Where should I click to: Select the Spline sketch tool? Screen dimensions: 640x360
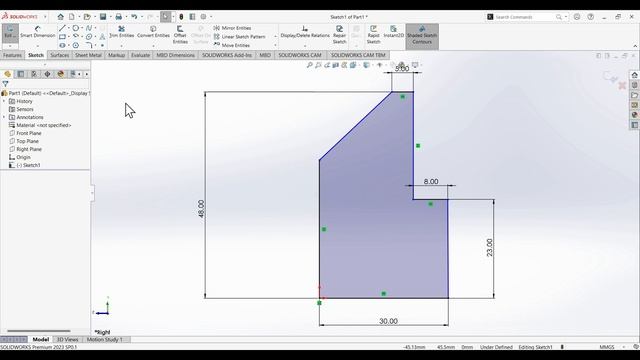[x=89, y=28]
